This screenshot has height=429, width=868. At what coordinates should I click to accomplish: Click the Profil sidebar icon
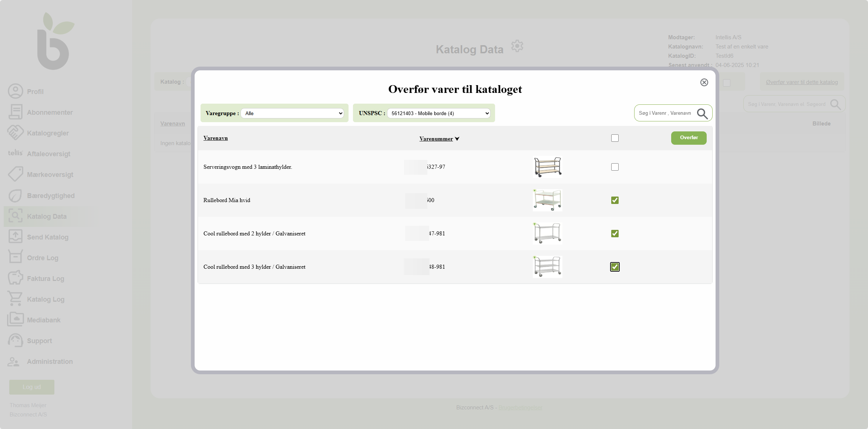click(16, 91)
